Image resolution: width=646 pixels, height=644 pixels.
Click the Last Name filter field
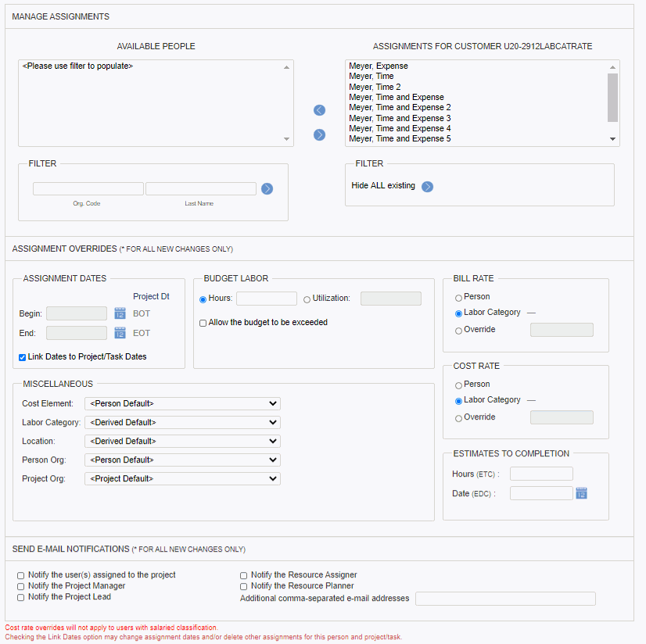[x=201, y=188]
